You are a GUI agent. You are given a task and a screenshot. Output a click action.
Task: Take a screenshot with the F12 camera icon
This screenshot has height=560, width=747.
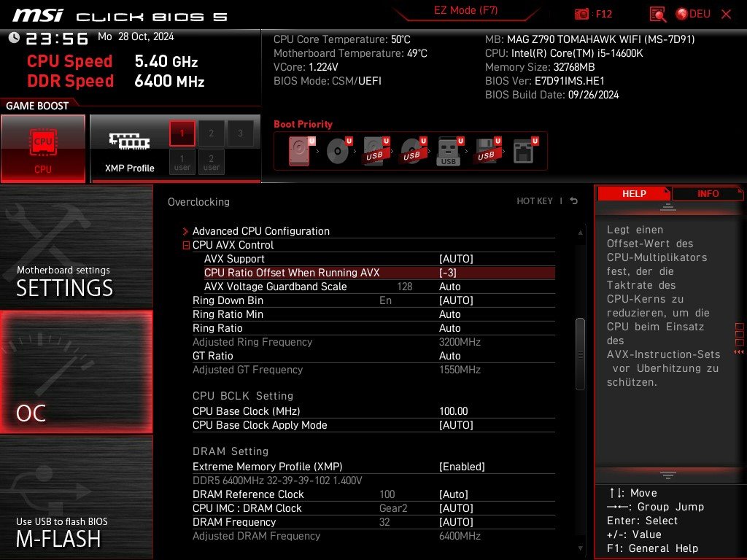pyautogui.click(x=581, y=14)
